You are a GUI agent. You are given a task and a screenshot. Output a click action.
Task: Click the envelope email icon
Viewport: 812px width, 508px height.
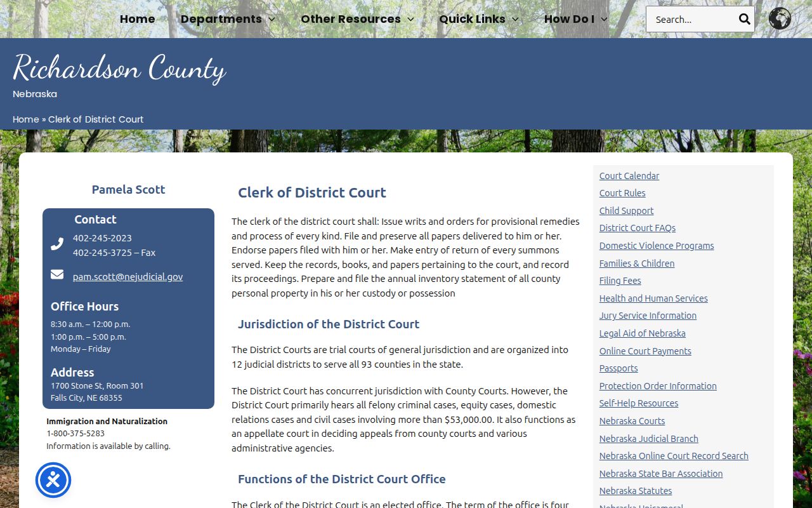tap(57, 274)
